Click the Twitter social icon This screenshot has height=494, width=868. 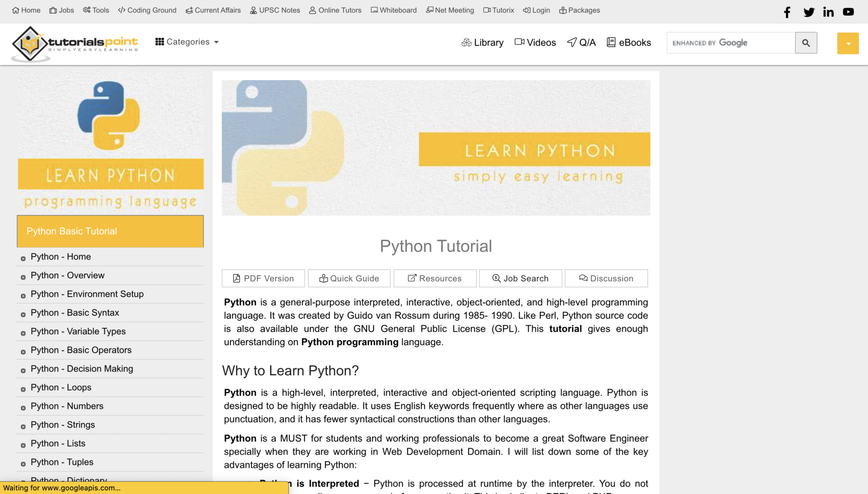[809, 12]
